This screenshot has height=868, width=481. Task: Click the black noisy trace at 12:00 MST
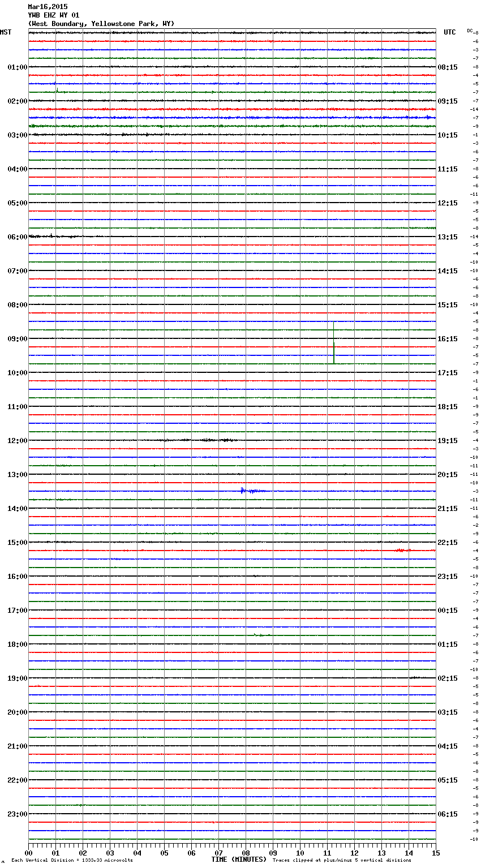click(198, 440)
